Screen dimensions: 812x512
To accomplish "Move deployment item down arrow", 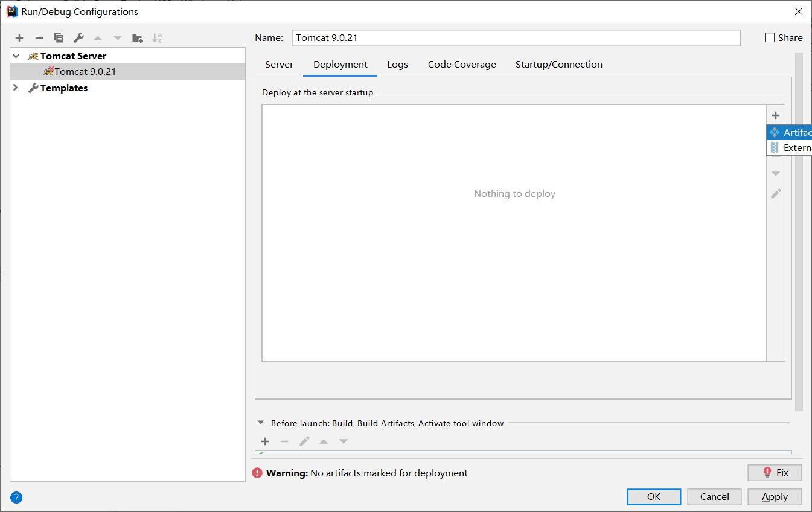I will (776, 174).
